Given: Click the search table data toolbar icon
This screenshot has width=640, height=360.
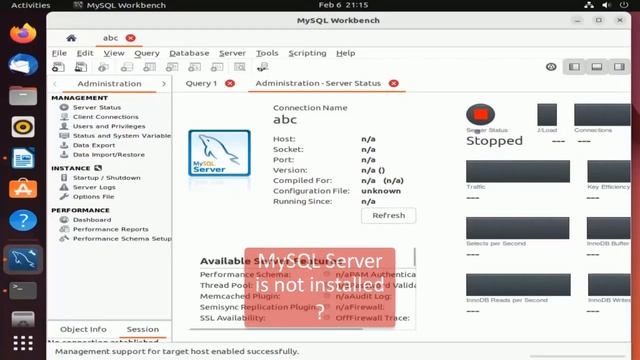Looking at the screenshot, I should tap(240, 67).
